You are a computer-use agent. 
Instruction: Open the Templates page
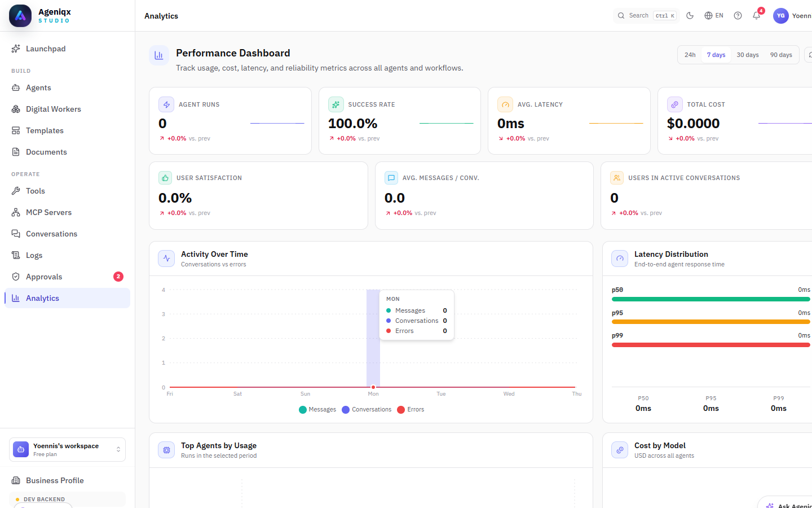click(67, 130)
